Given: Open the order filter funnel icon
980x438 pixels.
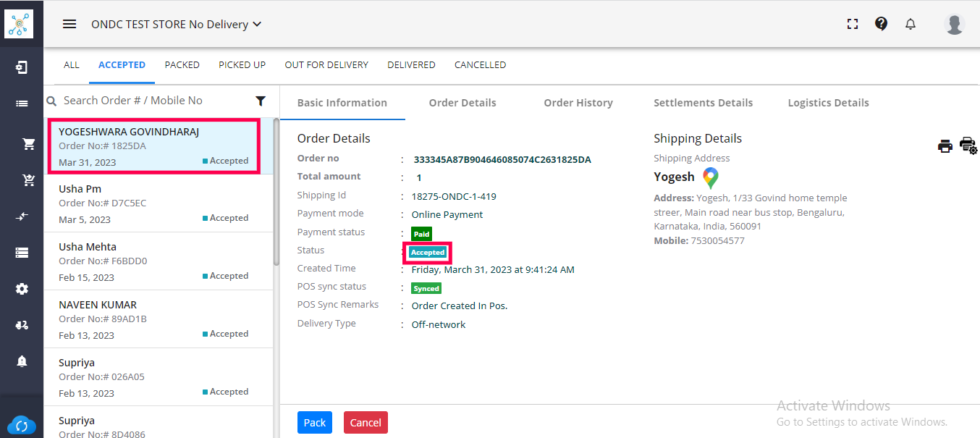Looking at the screenshot, I should tap(261, 101).
